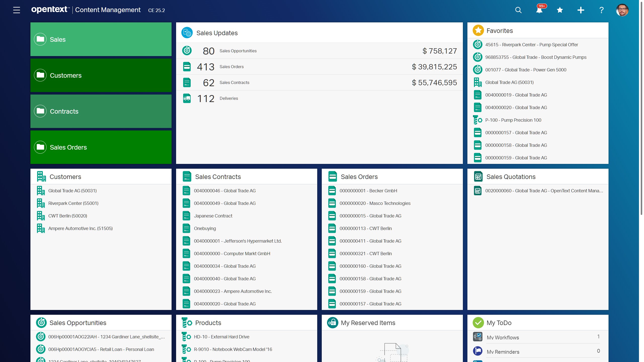The width and height of the screenshot is (644, 362).
Task: Open the favorites star in header
Action: 560,10
